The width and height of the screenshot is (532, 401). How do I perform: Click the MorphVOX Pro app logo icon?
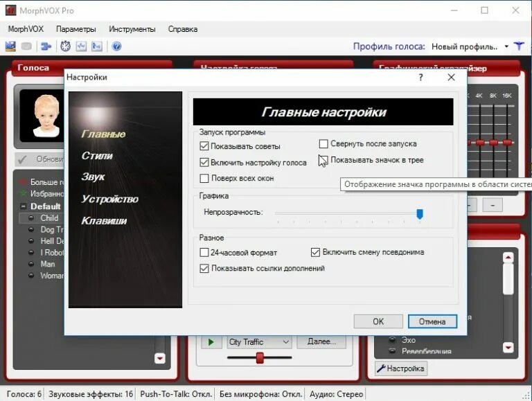(x=10, y=10)
